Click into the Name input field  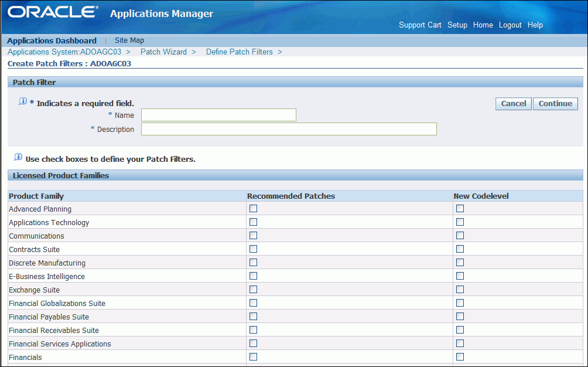tap(218, 115)
